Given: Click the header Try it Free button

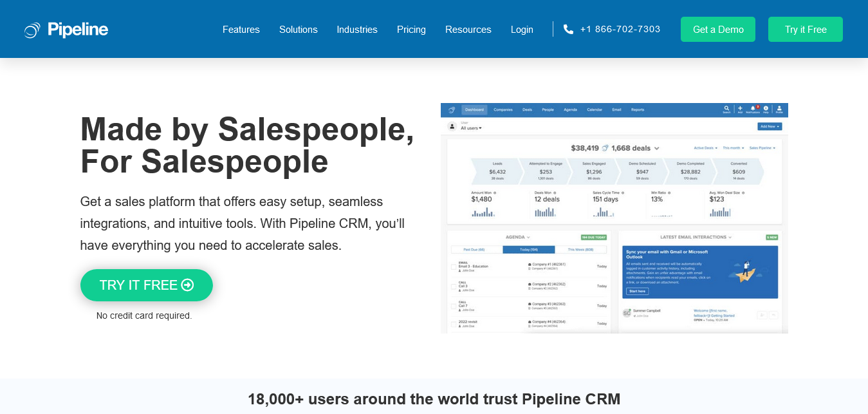Looking at the screenshot, I should point(806,30).
